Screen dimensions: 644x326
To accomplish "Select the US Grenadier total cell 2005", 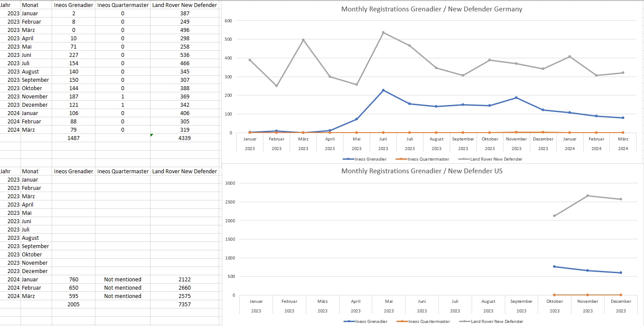I will pos(73,304).
